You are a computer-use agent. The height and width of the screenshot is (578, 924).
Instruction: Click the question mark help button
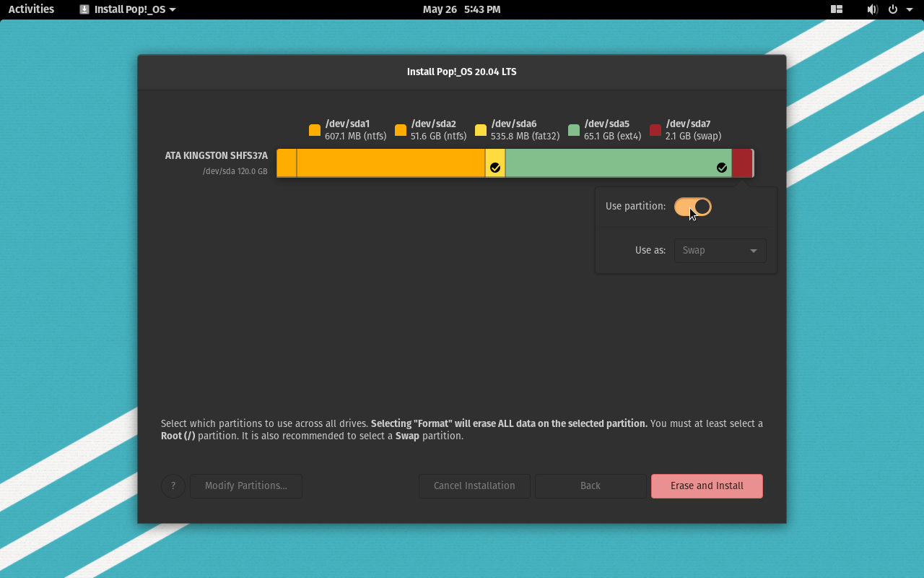click(173, 486)
